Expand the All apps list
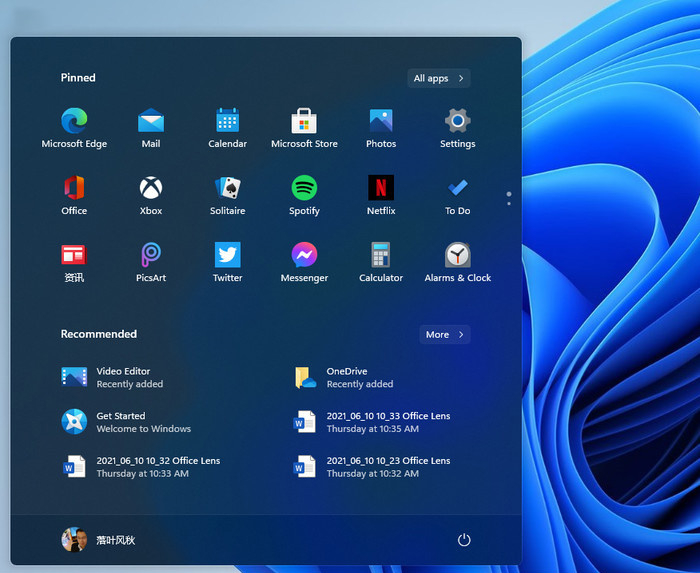This screenshot has height=573, width=700. tap(439, 78)
